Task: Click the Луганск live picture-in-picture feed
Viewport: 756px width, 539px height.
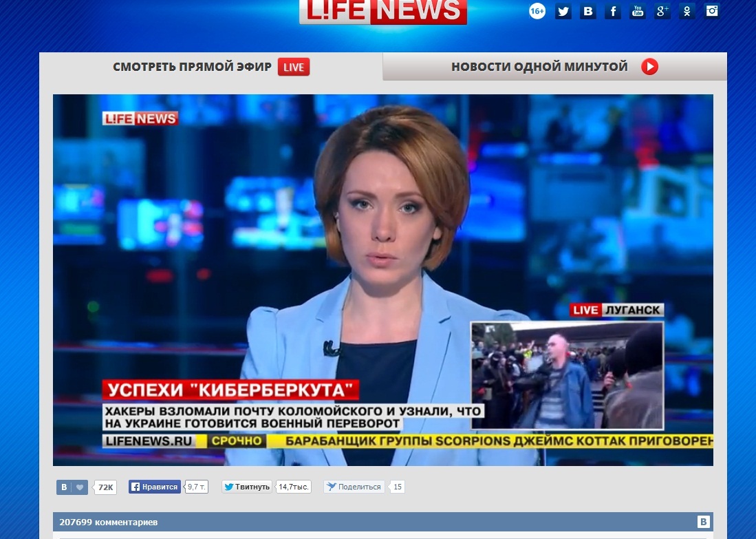Action: pyautogui.click(x=568, y=375)
